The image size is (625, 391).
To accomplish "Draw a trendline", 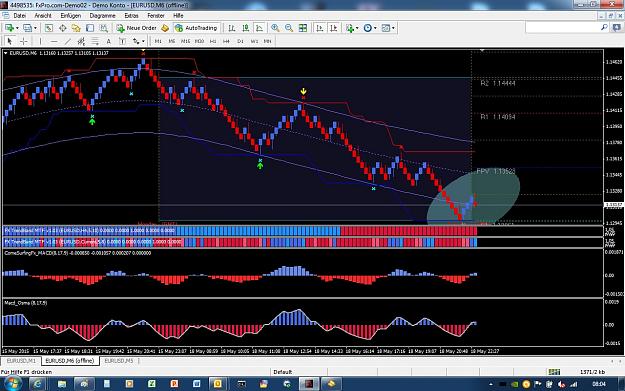I will [x=68, y=41].
